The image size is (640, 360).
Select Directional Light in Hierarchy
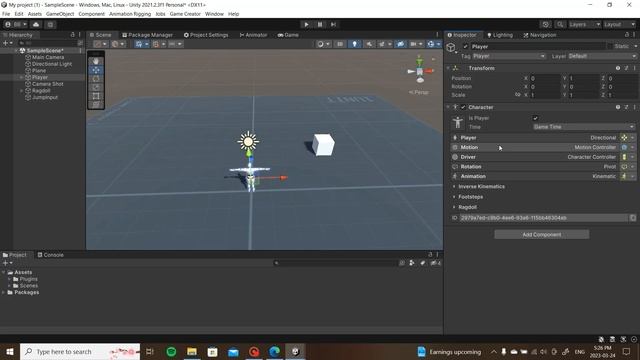click(x=52, y=64)
